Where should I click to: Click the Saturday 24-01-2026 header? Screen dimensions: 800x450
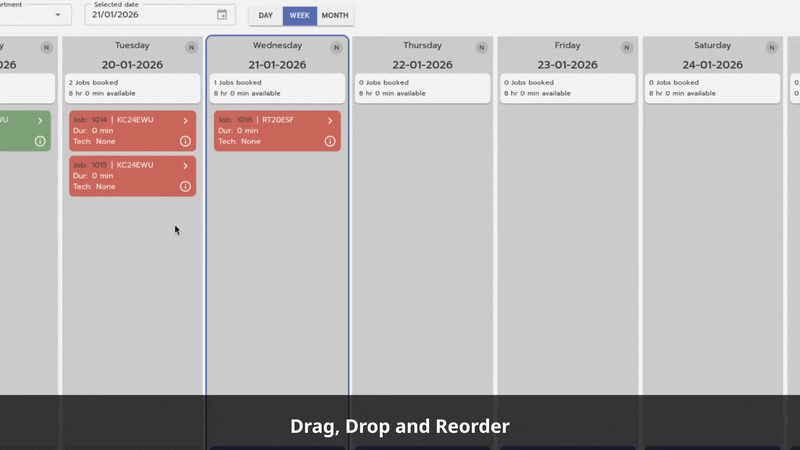pos(712,55)
